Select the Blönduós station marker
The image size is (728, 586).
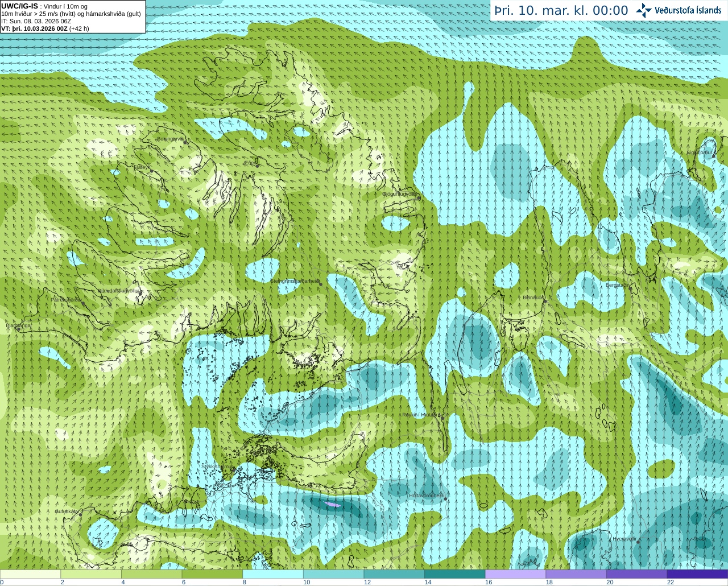tap(545, 301)
